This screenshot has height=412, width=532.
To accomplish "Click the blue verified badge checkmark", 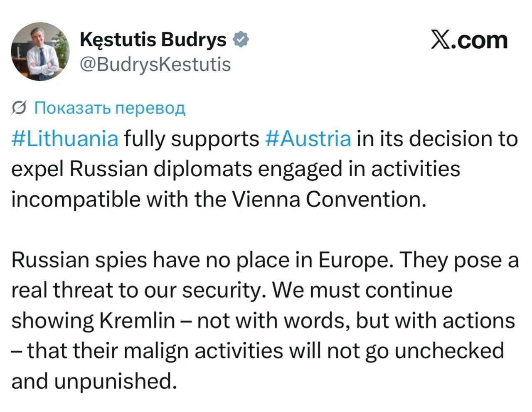I will 241,39.
